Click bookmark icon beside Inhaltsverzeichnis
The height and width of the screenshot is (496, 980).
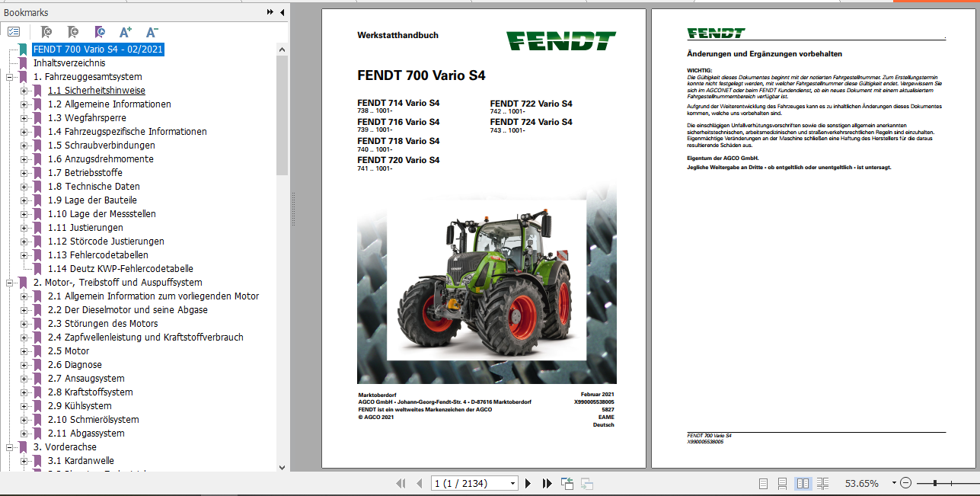24,63
